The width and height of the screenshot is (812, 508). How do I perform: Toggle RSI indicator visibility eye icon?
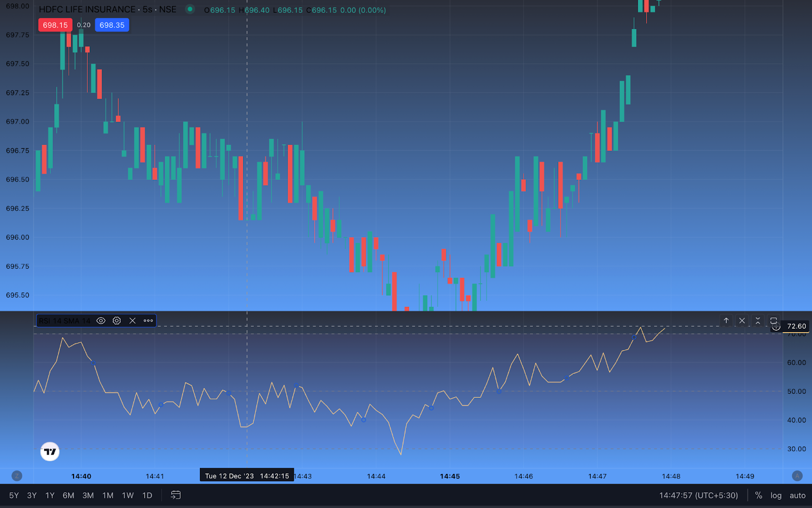(x=101, y=321)
